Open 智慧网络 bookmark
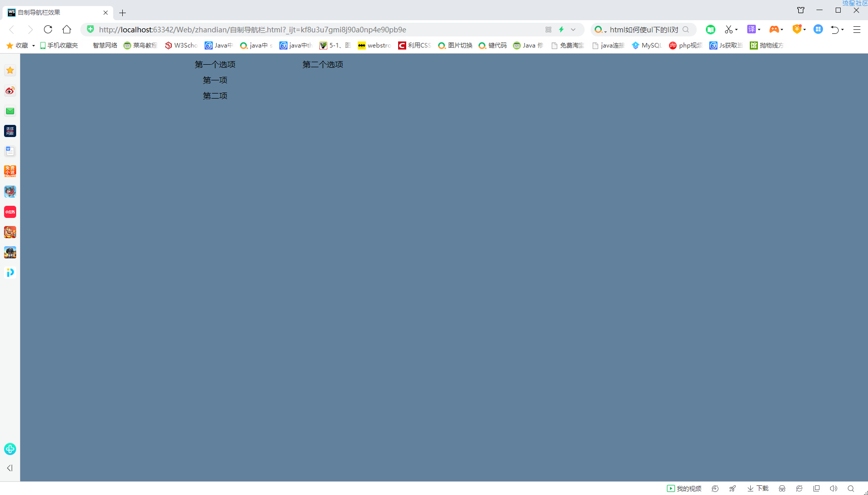Image resolution: width=868 pixels, height=495 pixels. pyautogui.click(x=105, y=46)
